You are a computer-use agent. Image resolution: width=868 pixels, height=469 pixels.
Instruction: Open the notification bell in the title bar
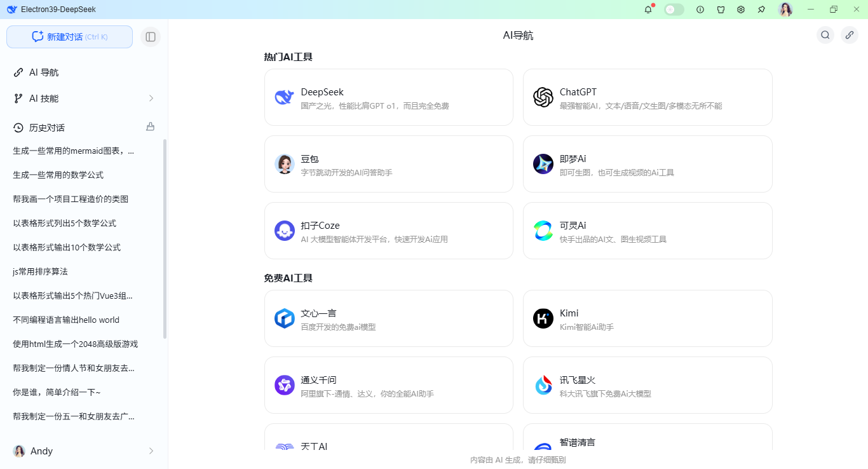click(x=648, y=10)
